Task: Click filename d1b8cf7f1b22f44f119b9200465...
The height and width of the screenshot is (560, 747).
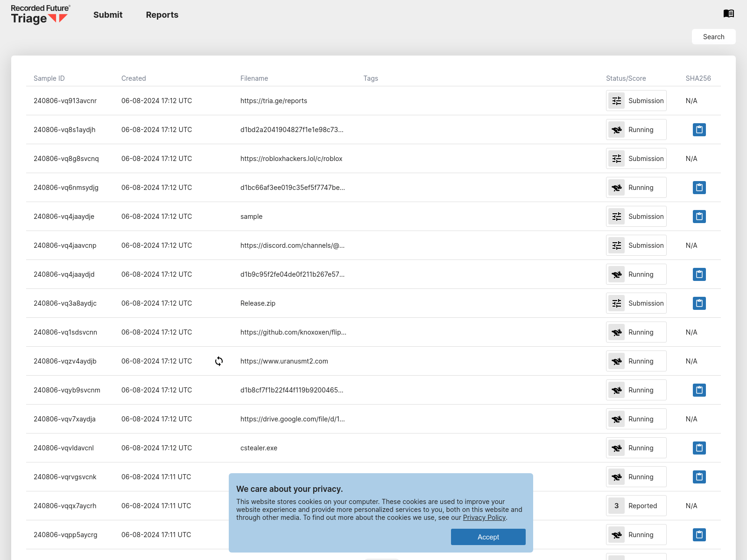Action: [x=292, y=390]
